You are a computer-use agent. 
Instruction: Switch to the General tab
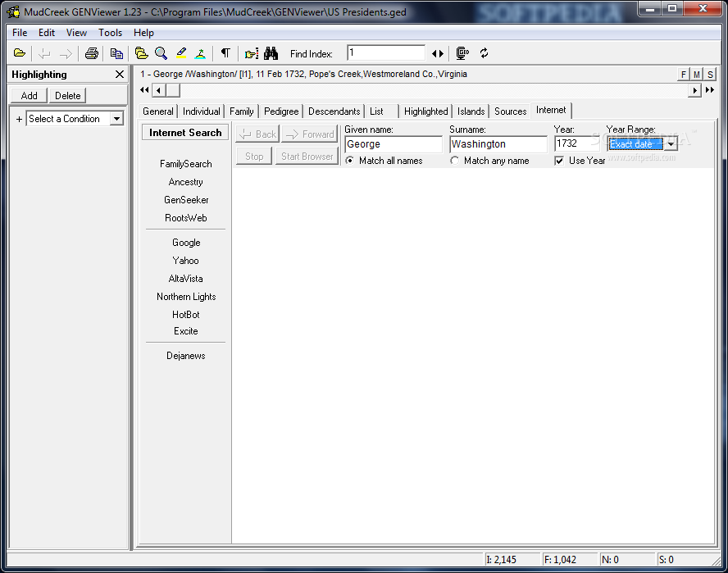158,111
